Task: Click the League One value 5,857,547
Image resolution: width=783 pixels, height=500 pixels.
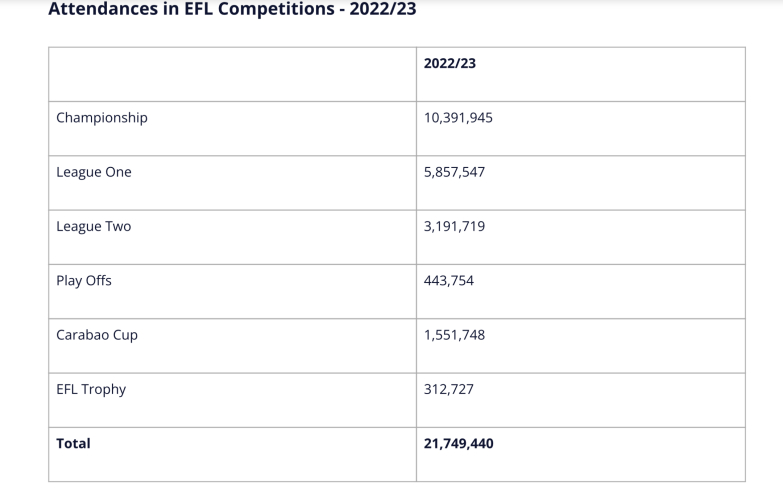Action: tap(455, 172)
